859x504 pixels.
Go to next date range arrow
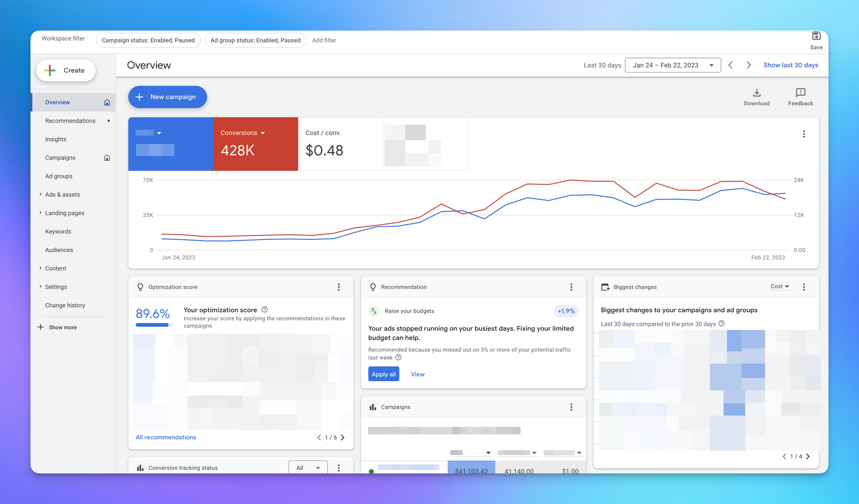click(749, 65)
